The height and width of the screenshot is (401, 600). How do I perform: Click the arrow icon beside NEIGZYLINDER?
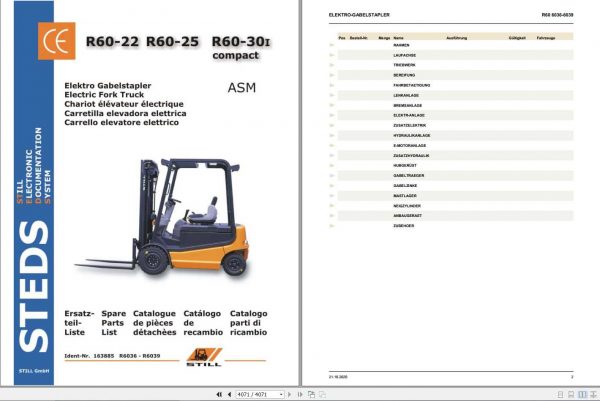(x=332, y=206)
